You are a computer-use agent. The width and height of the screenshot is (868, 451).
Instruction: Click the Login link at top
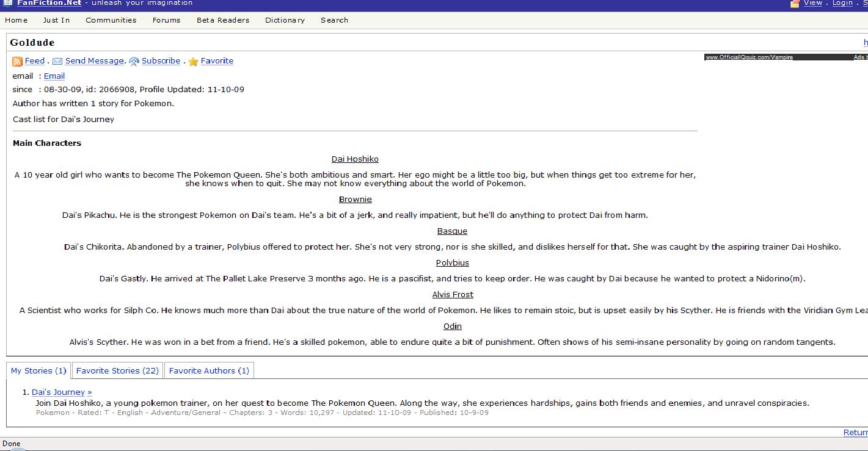click(x=842, y=3)
